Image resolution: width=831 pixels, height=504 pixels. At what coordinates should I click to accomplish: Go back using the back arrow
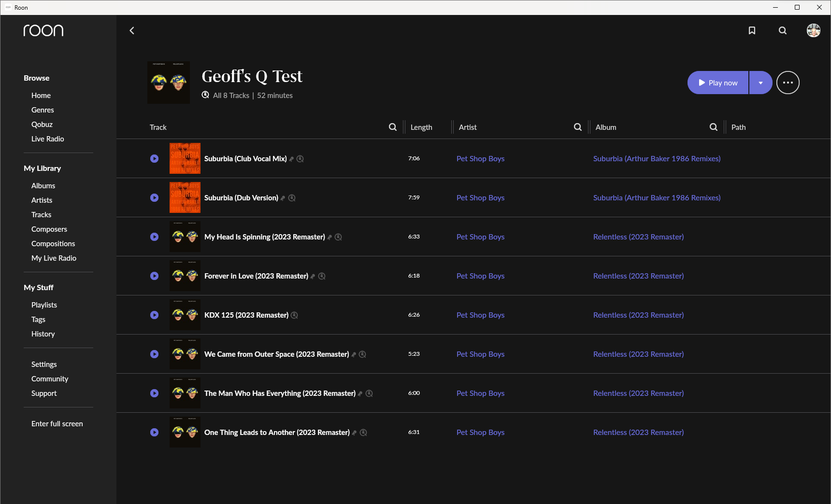(132, 30)
